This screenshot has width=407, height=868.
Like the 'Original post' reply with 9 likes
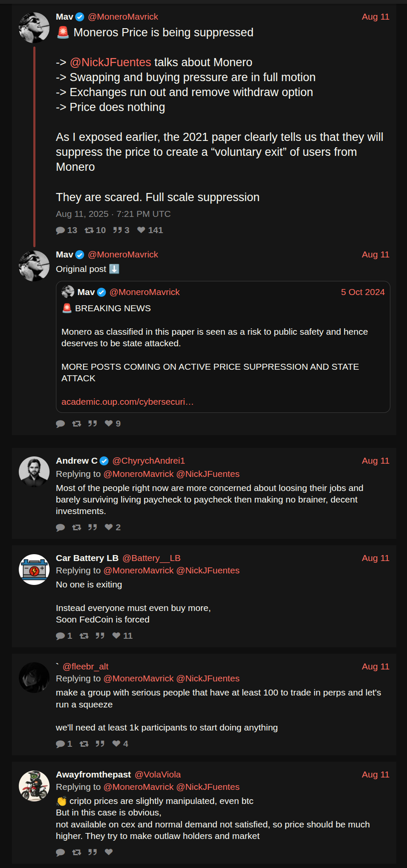109,424
